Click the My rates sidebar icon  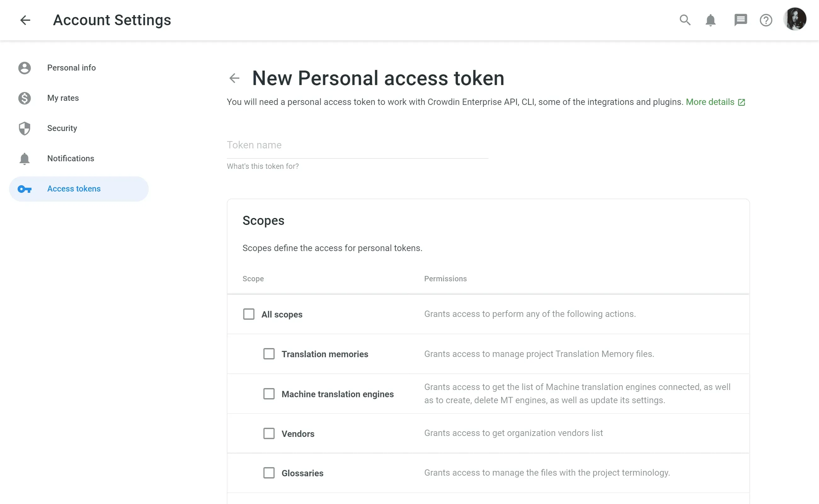24,98
